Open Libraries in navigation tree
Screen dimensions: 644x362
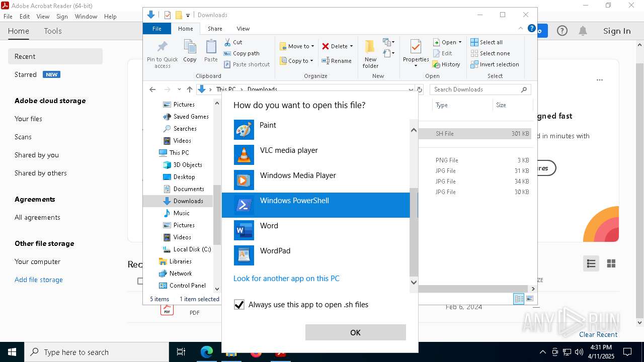[x=175, y=261]
